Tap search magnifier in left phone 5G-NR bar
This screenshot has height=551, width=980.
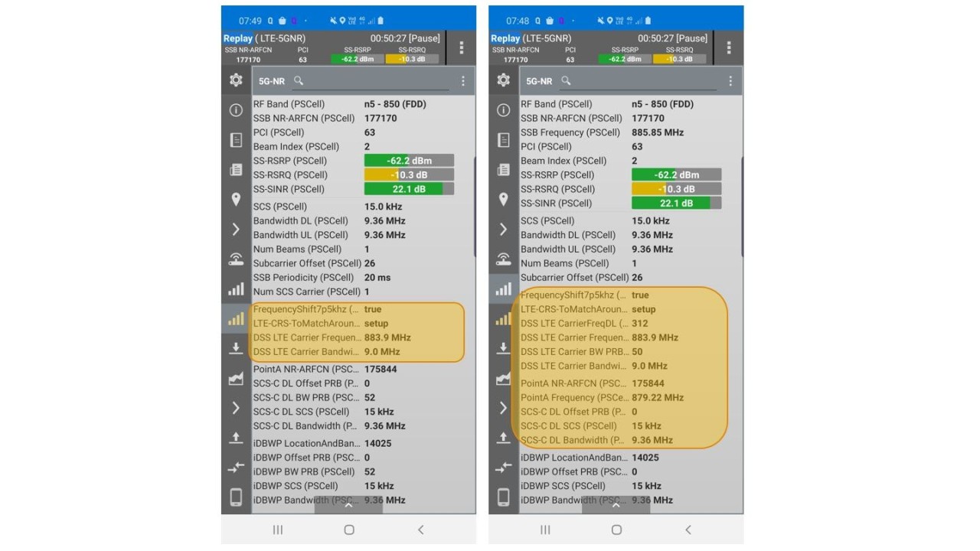pyautogui.click(x=299, y=80)
